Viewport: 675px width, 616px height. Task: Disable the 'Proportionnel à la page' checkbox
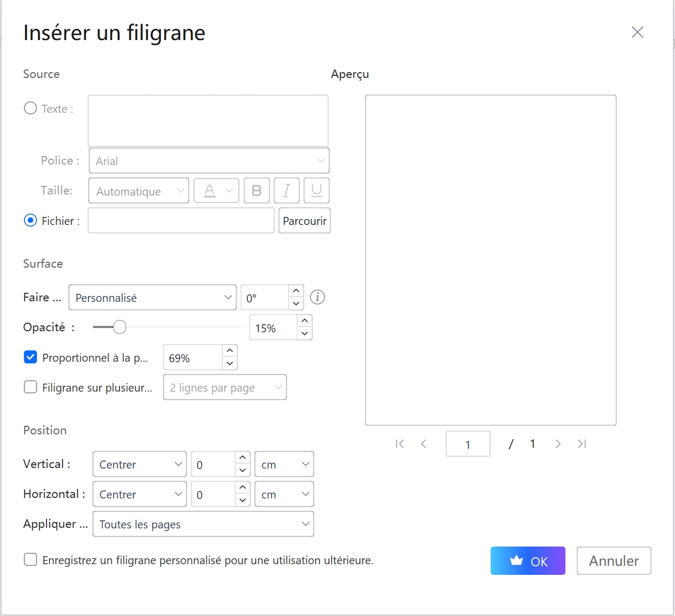tap(30, 357)
